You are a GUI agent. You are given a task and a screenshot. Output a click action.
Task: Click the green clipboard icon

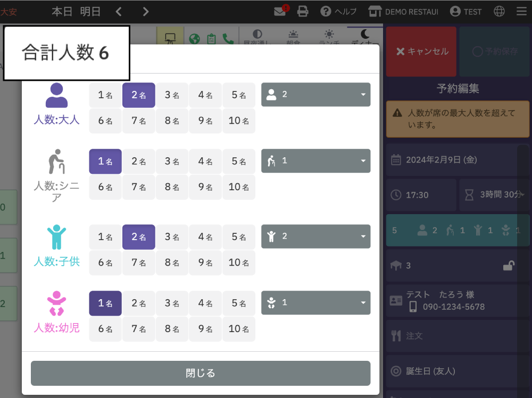coord(211,39)
